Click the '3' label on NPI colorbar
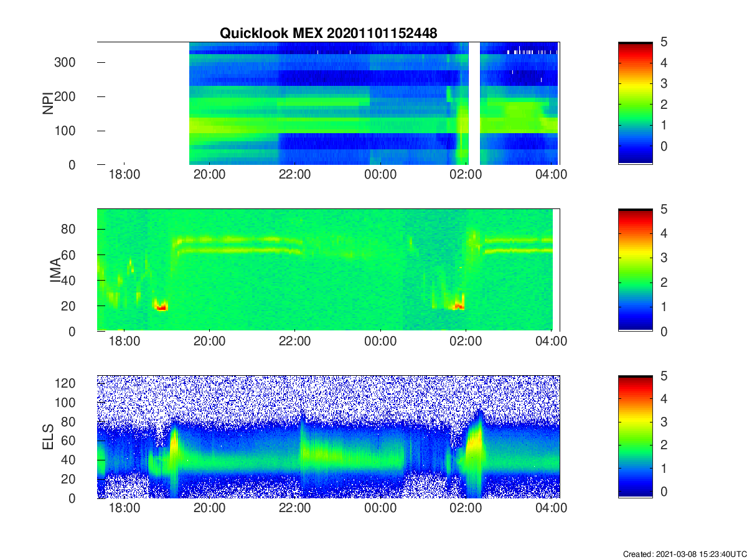The width and height of the screenshot is (747, 560). pyautogui.click(x=664, y=83)
